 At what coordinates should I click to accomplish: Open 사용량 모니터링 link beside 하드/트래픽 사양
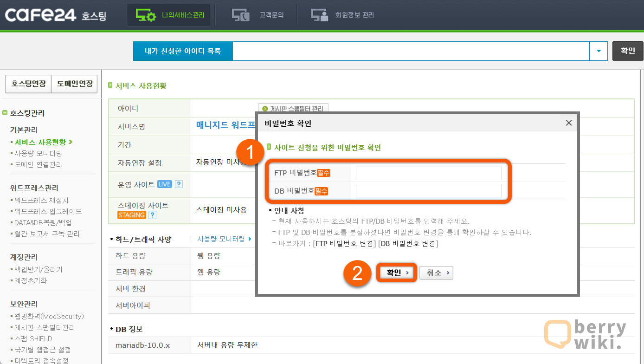click(224, 239)
